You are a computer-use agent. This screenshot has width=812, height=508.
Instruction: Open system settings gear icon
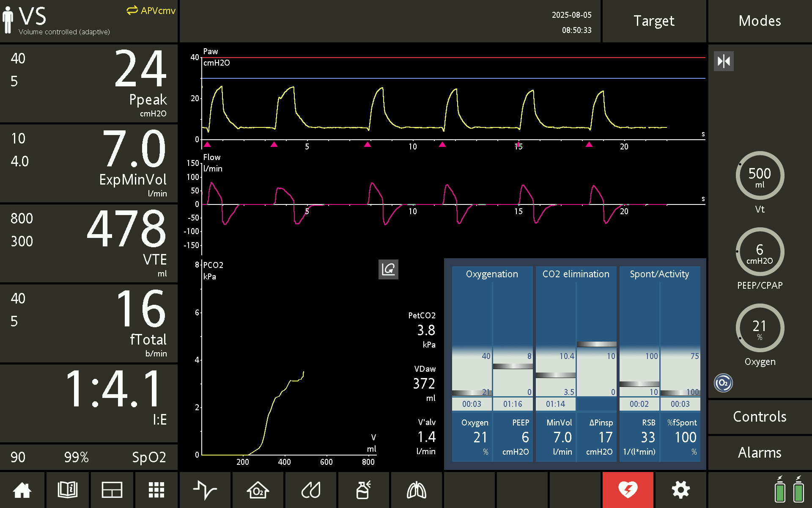click(680, 490)
